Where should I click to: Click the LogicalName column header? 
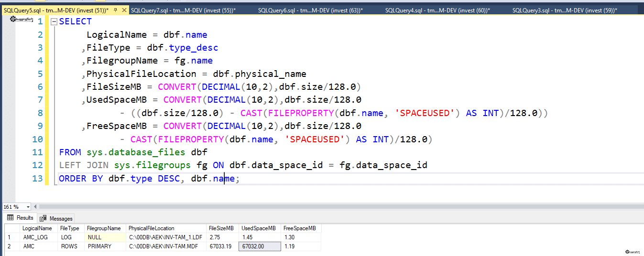tap(39, 228)
